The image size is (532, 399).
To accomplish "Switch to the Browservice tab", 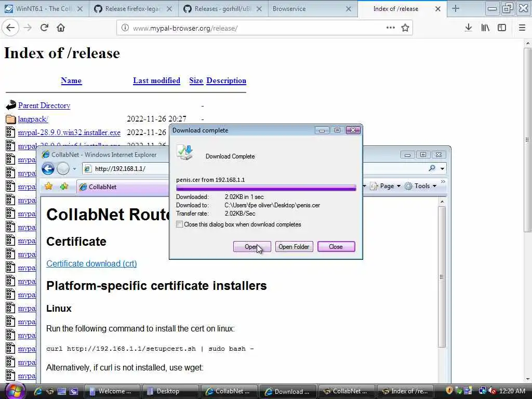I will pyautogui.click(x=312, y=9).
